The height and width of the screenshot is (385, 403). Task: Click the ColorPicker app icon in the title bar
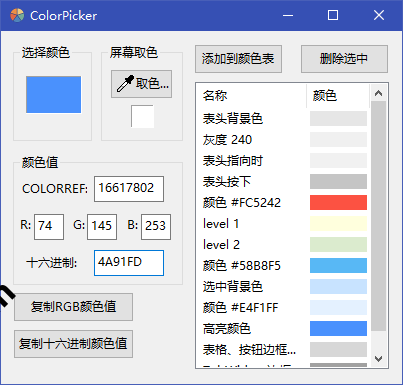click(x=17, y=15)
